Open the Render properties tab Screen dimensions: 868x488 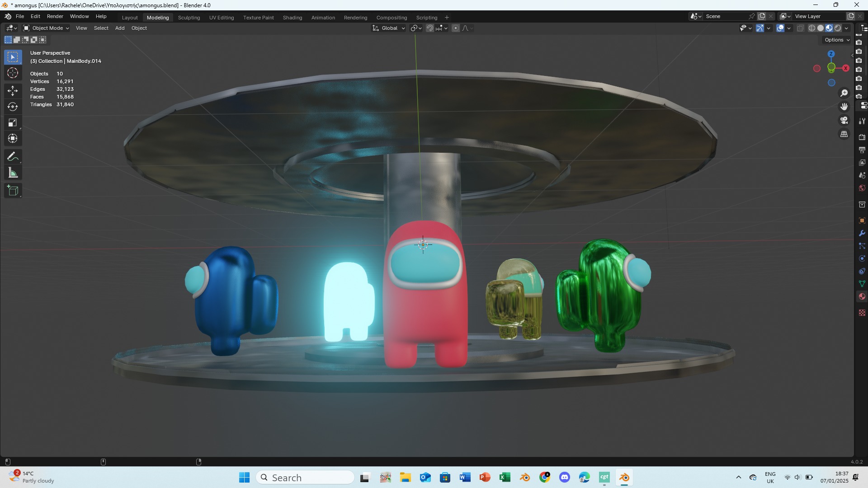[x=862, y=137]
